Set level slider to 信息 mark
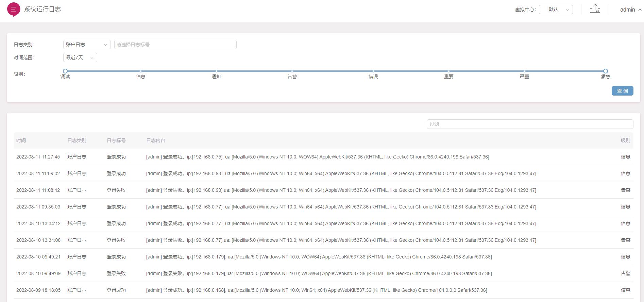The width and height of the screenshot is (644, 302). (141, 71)
